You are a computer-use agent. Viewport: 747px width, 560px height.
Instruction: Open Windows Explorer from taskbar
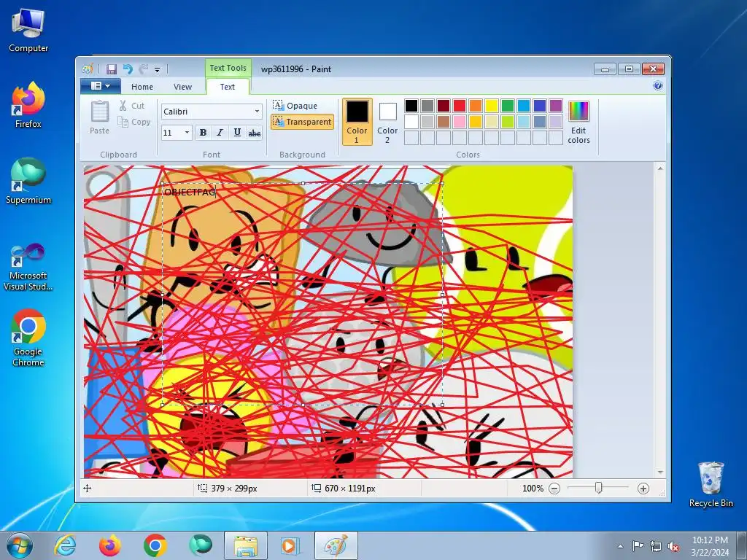click(x=246, y=545)
